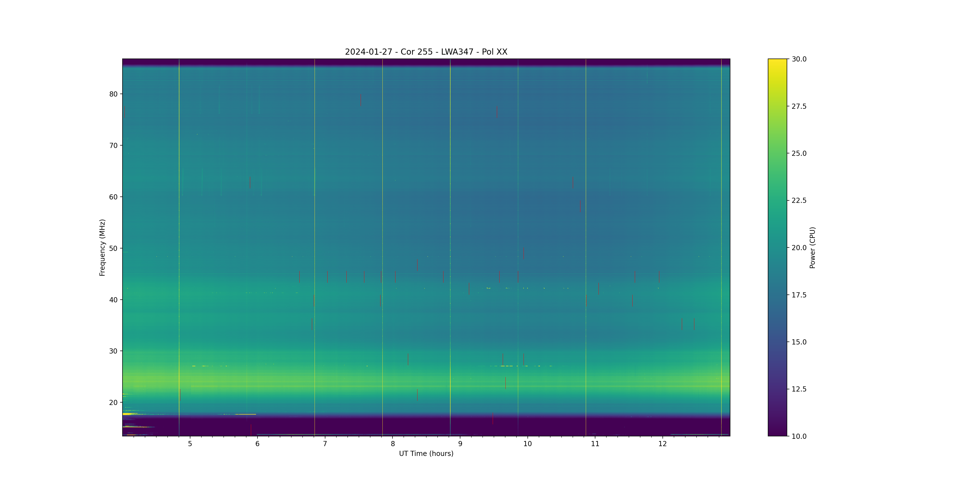Click the y-axis tick label 80
Screen dimensions: 980x490
(x=113, y=94)
